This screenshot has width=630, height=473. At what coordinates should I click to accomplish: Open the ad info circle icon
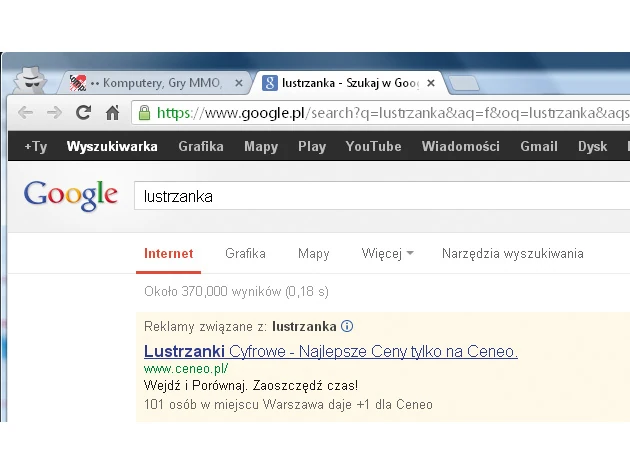tap(347, 326)
